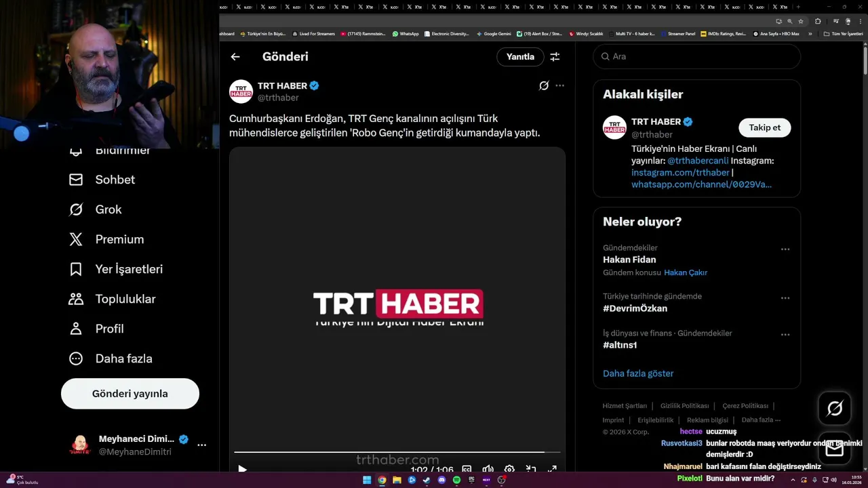868x488 pixels.
Task: Open Grok from the left sidebar
Action: (x=95, y=209)
